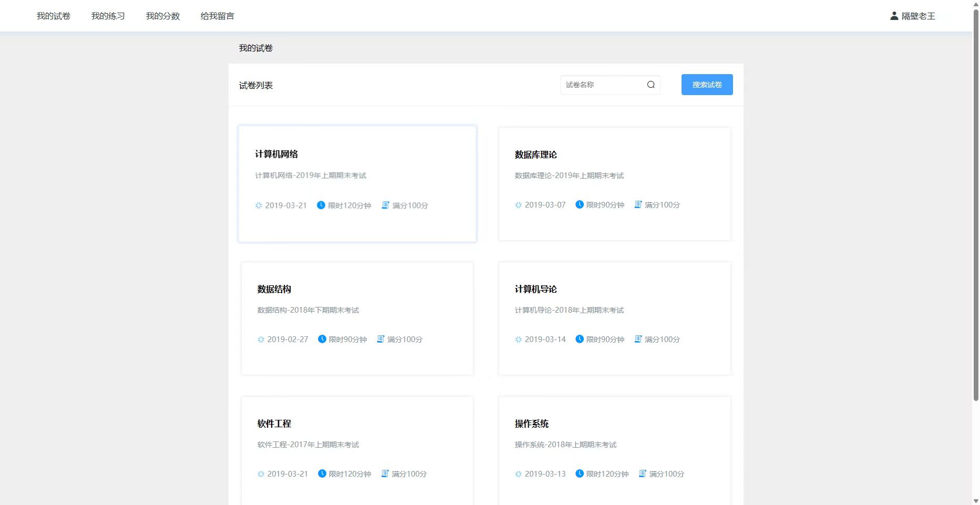Viewport: 980px width, 505px height.
Task: Open the 给我留言 menu item
Action: (218, 16)
